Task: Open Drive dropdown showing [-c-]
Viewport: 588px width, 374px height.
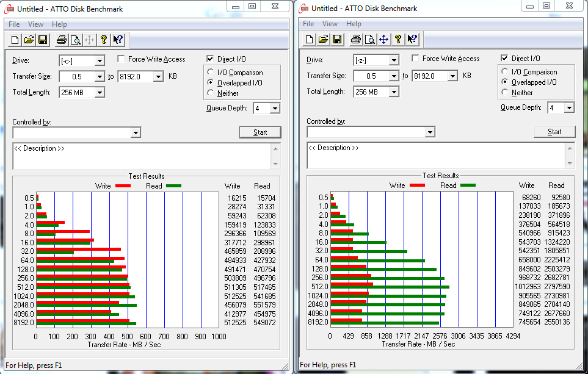Action: tap(100, 61)
